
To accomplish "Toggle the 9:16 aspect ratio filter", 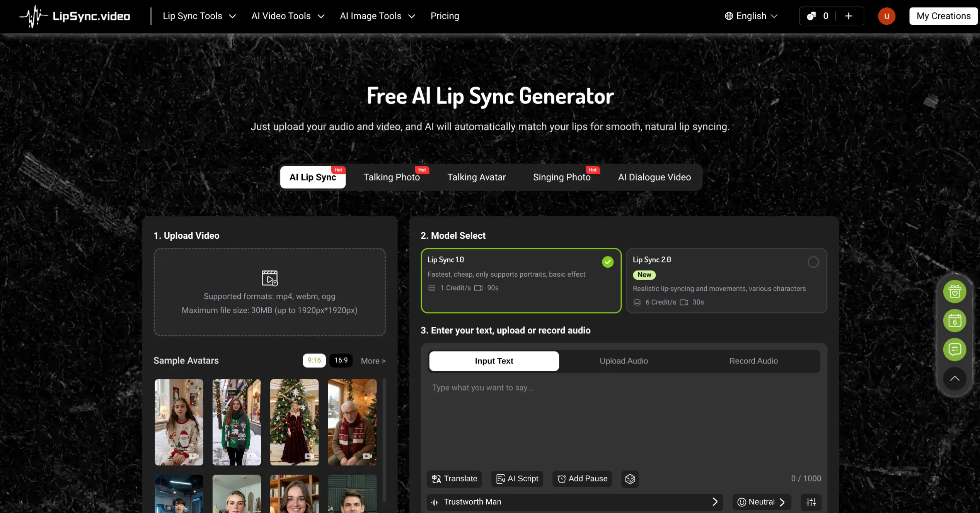I will [314, 360].
